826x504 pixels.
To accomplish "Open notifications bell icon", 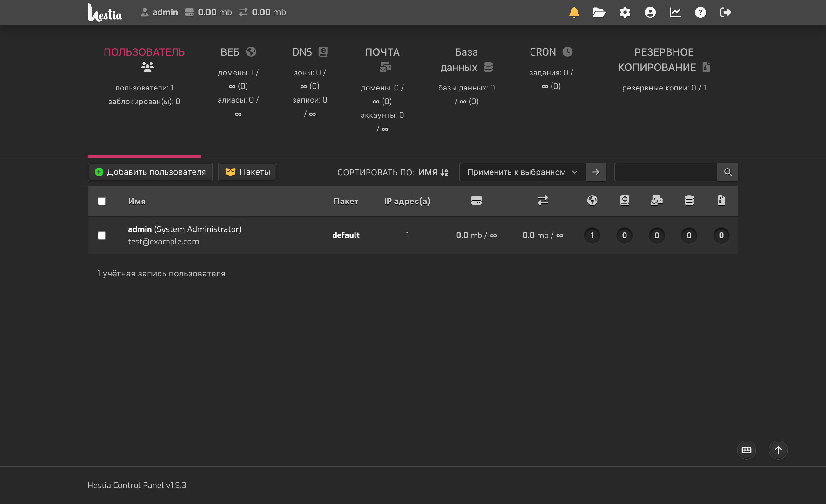I will click(574, 12).
